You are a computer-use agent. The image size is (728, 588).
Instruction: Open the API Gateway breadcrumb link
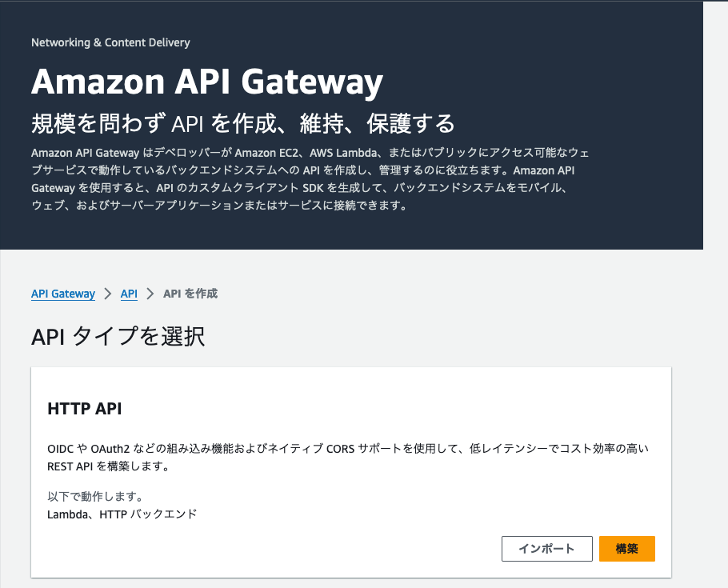click(x=63, y=294)
